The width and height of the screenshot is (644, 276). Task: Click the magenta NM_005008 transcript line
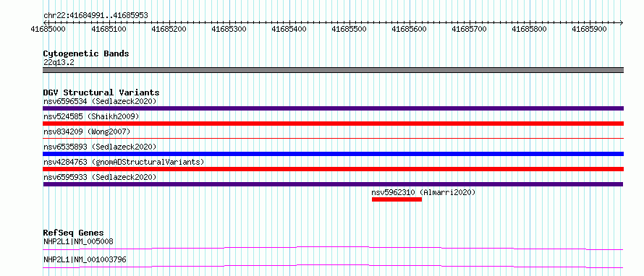333,248
